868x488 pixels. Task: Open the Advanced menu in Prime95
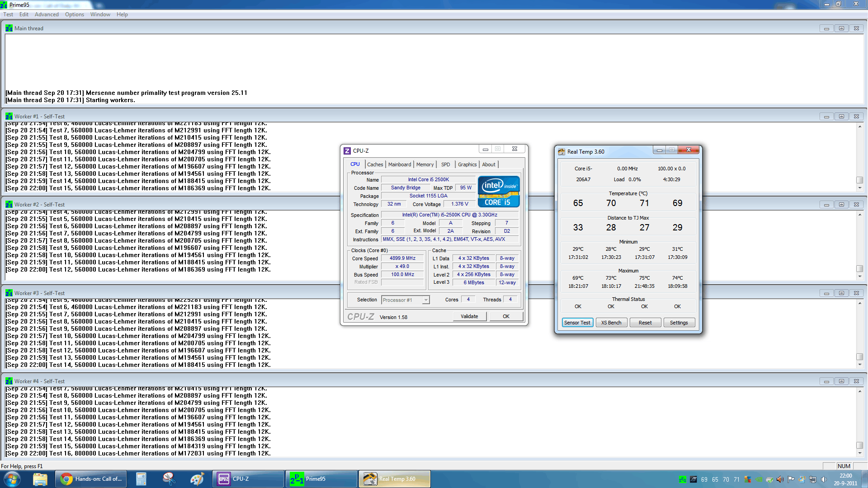(x=47, y=14)
